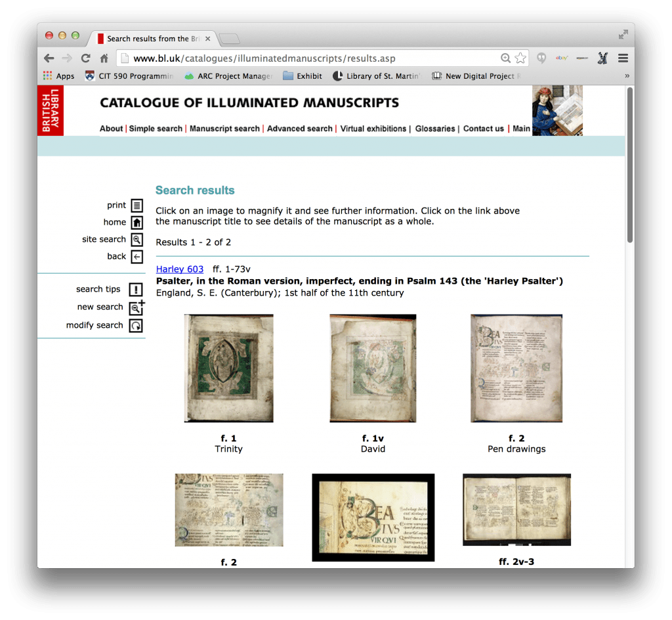Click the home house icon
This screenshot has width=672, height=620.
pos(136,223)
